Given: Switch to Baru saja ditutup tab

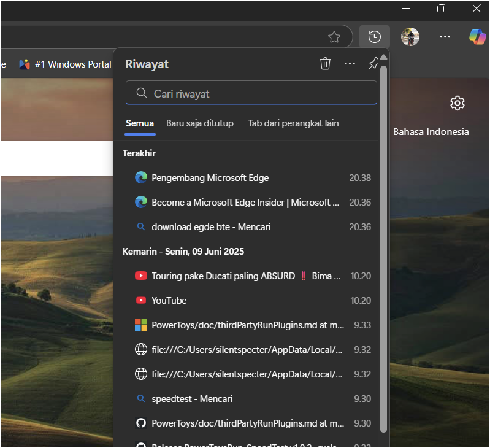Looking at the screenshot, I should (x=200, y=123).
